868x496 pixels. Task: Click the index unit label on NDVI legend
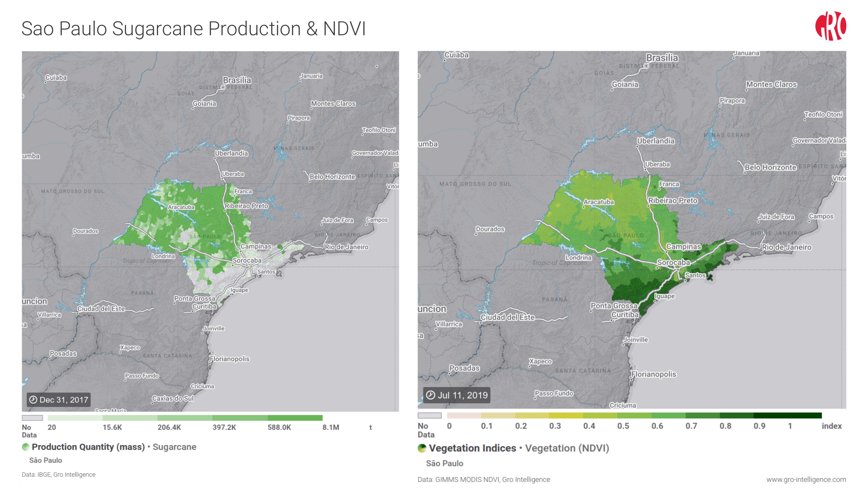[x=832, y=426]
